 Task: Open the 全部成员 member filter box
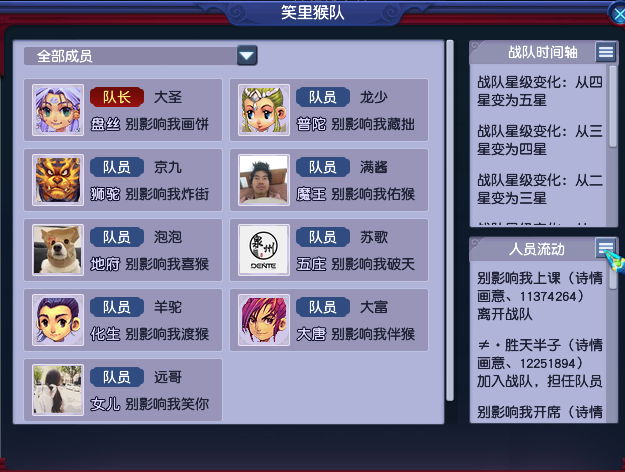click(140, 56)
